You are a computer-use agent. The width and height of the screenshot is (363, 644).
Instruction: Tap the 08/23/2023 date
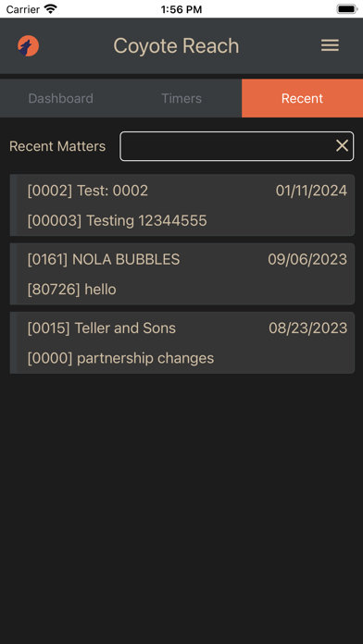(308, 328)
